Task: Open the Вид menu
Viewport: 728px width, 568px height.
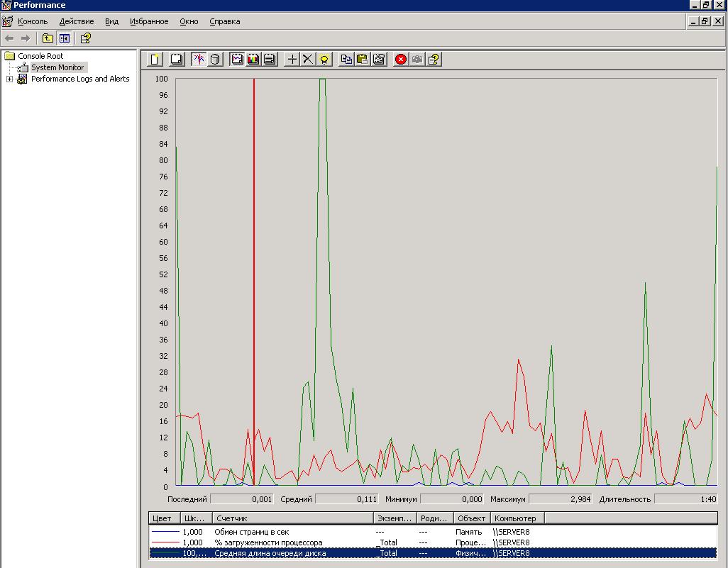Action: 111,21
